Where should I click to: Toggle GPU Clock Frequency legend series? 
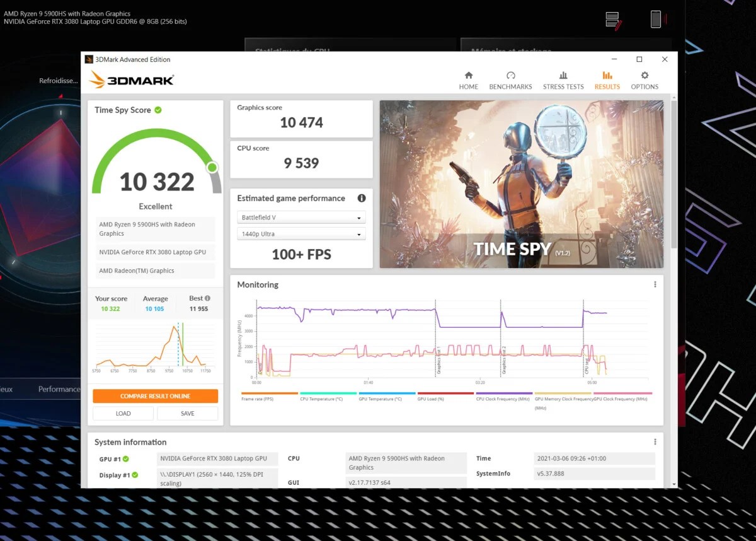[622, 396]
